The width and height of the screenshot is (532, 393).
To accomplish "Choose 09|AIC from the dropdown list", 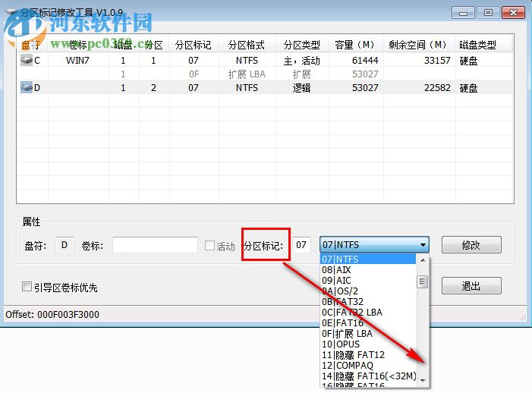I will pyautogui.click(x=368, y=281).
